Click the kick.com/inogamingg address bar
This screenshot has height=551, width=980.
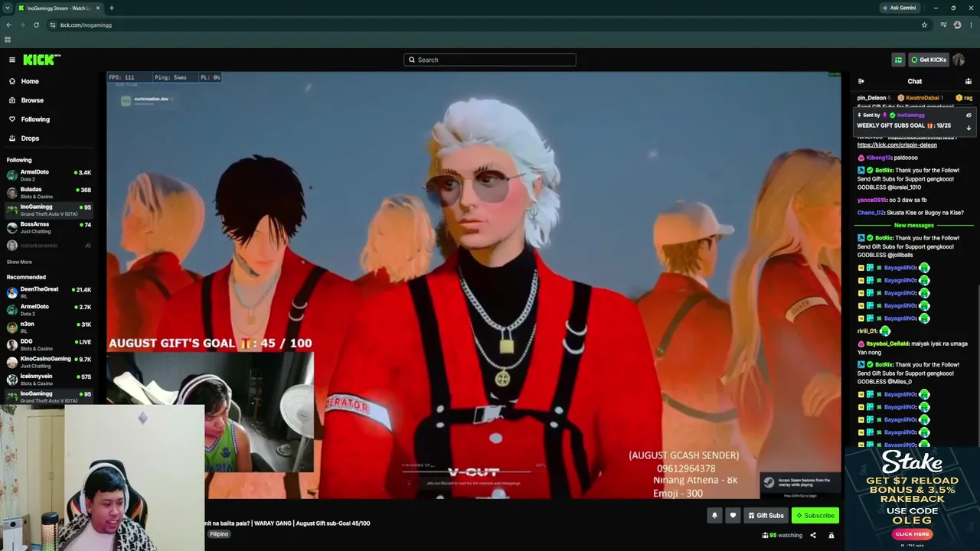(x=490, y=25)
